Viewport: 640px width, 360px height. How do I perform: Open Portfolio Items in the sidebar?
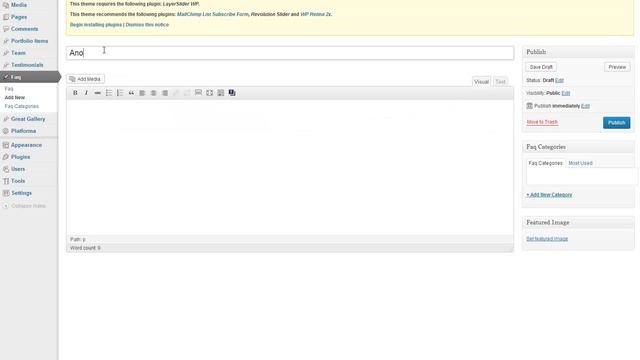29,41
